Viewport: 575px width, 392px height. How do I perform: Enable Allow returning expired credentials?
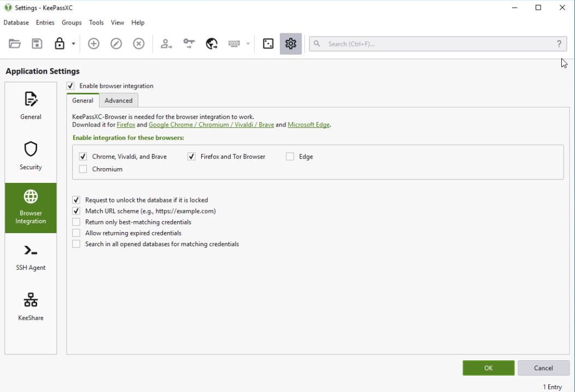coord(77,233)
